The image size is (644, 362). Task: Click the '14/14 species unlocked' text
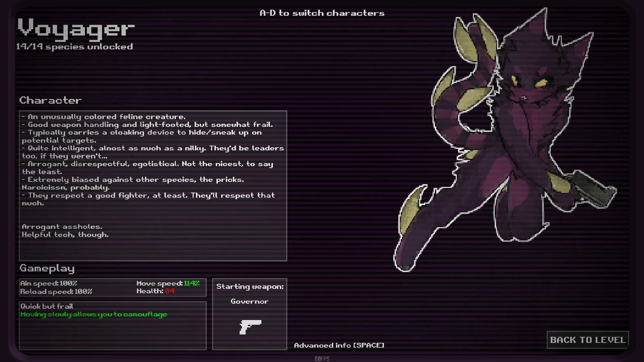pos(75,47)
